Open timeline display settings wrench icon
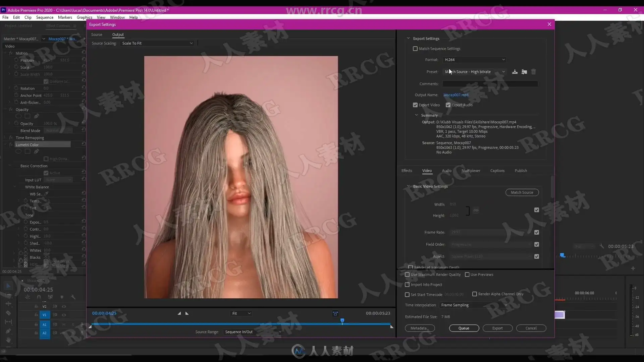This screenshot has height=362, width=644. [73, 297]
